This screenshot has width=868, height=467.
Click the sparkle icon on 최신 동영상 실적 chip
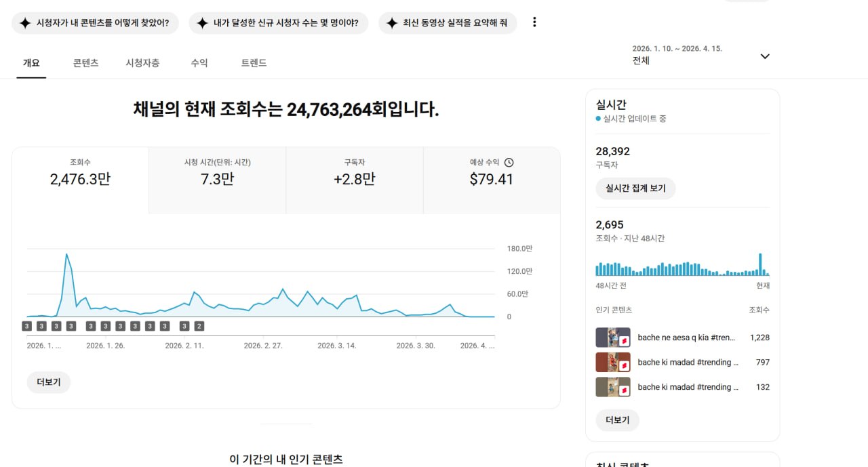392,23
